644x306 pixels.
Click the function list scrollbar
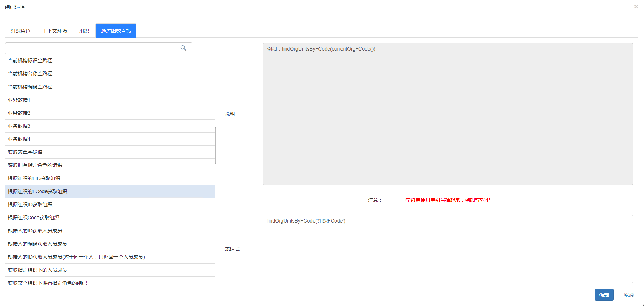pyautogui.click(x=215, y=145)
